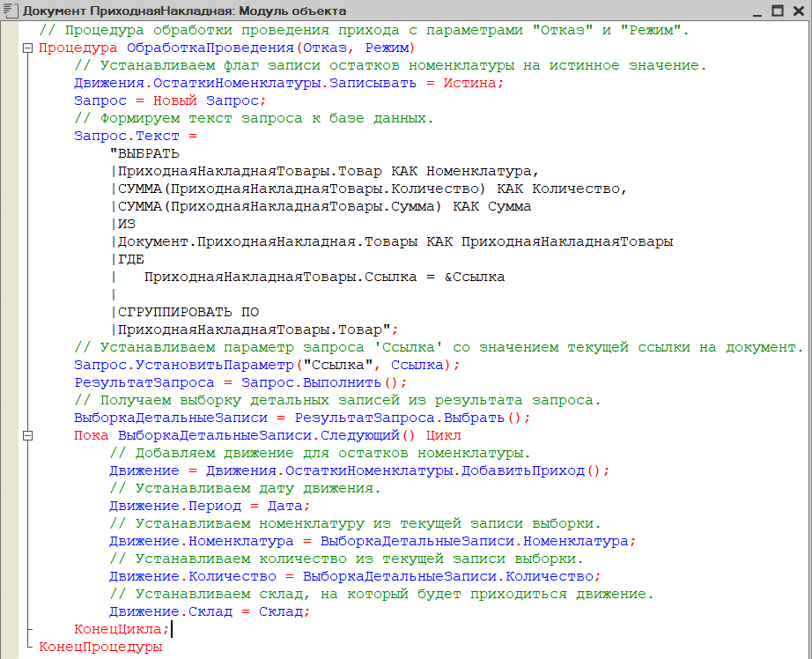
Task: Maximize the module object window
Action: coord(778,11)
